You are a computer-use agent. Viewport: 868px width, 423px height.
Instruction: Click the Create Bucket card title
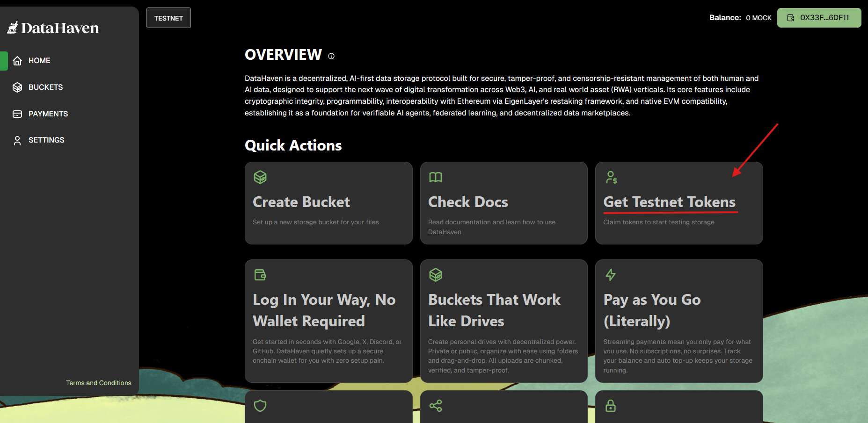pyautogui.click(x=301, y=202)
